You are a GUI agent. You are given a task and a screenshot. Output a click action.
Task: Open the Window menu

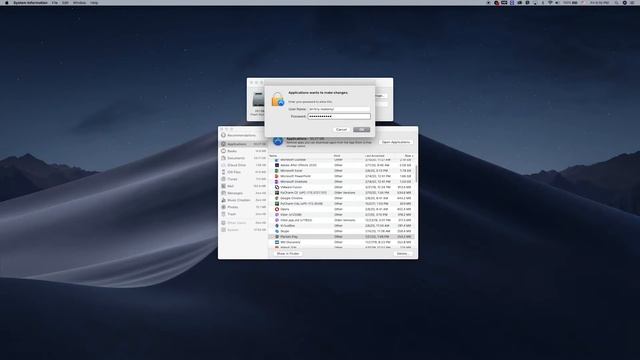point(79,2)
